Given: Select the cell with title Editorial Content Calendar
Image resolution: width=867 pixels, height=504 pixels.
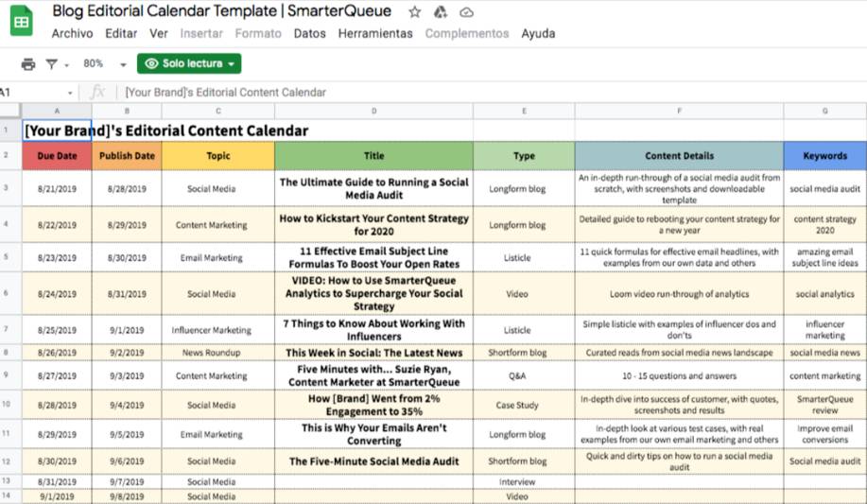Looking at the screenshot, I should pyautogui.click(x=57, y=130).
